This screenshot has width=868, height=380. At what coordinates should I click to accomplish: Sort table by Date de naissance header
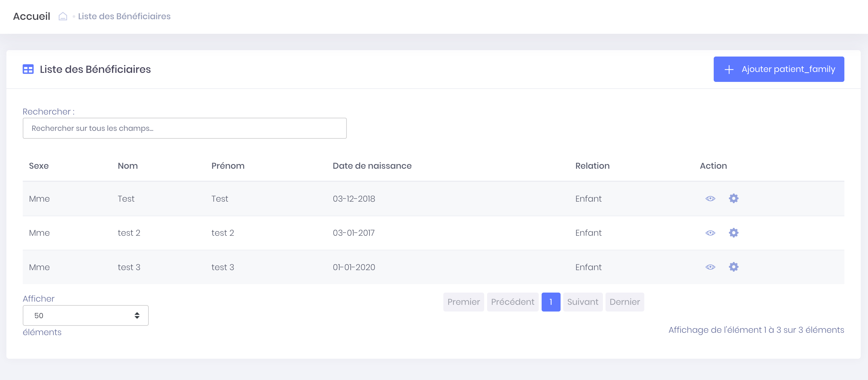(x=372, y=166)
